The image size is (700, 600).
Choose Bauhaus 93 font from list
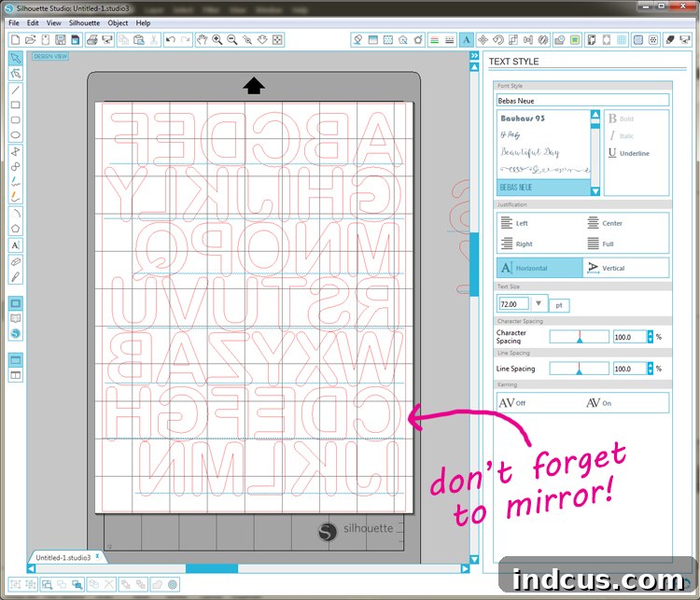[x=523, y=119]
